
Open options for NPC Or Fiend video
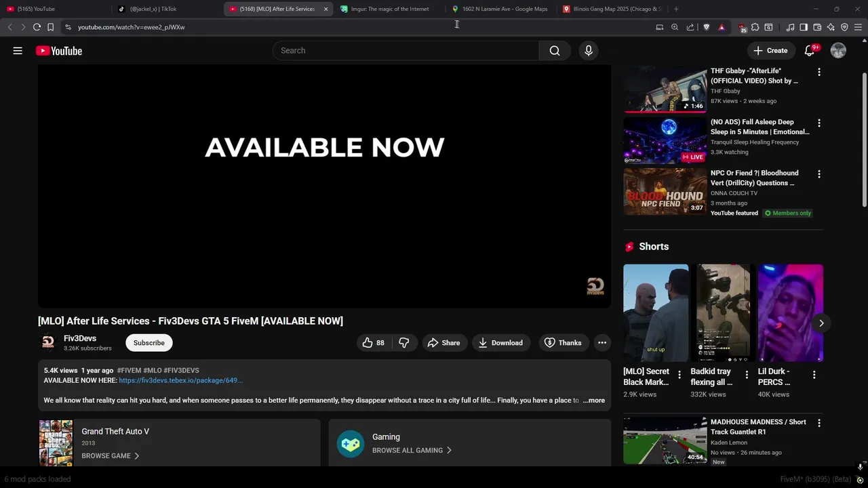819,174
